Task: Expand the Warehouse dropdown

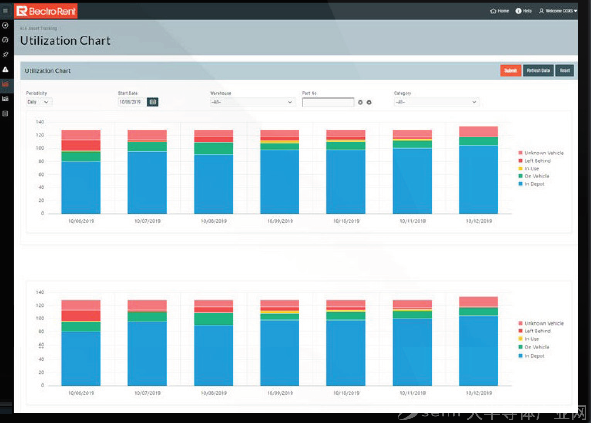Action: pyautogui.click(x=252, y=102)
